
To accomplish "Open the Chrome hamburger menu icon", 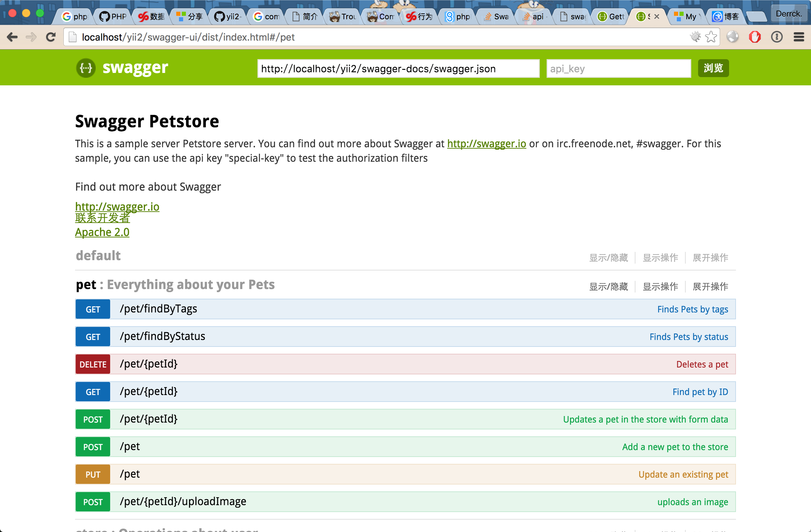I will [799, 37].
